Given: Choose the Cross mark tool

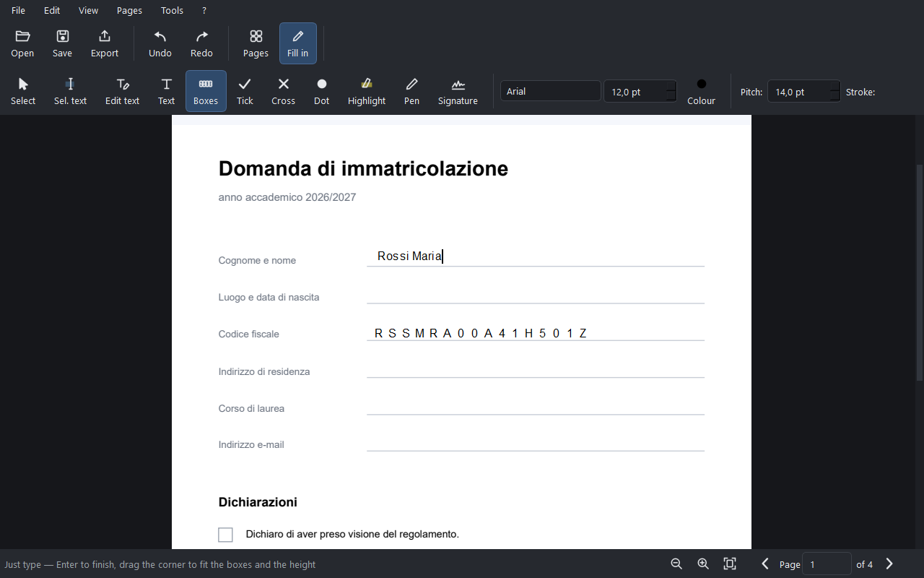Looking at the screenshot, I should 283,91.
